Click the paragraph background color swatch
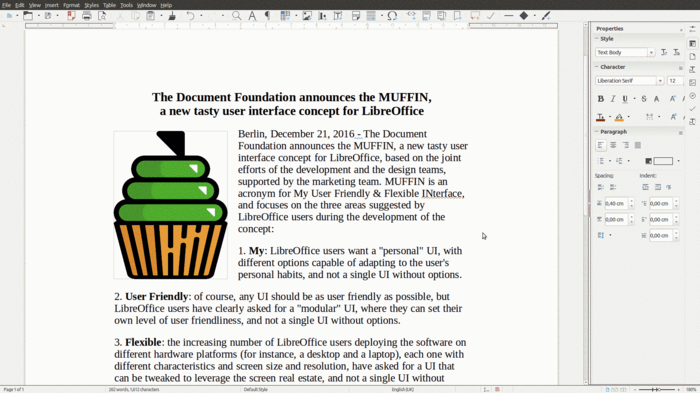Viewport: 700px width, 393px height. (x=663, y=161)
